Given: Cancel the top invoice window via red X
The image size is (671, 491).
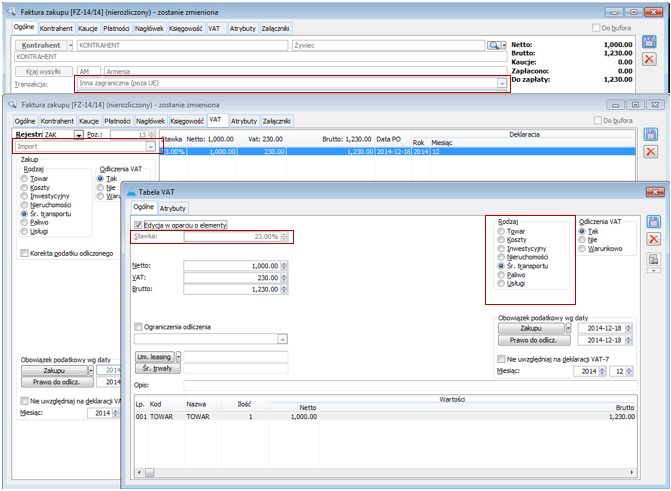Looking at the screenshot, I should click(x=649, y=59).
